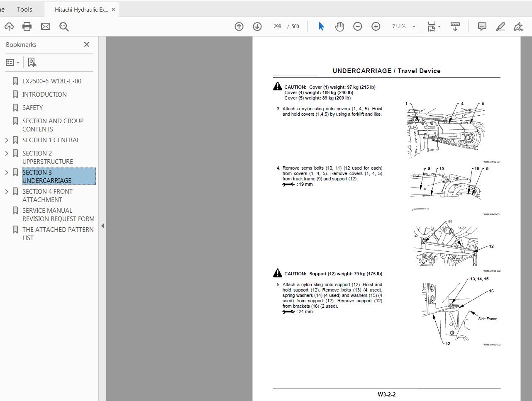Click the find current bookmark icon

(x=32, y=62)
